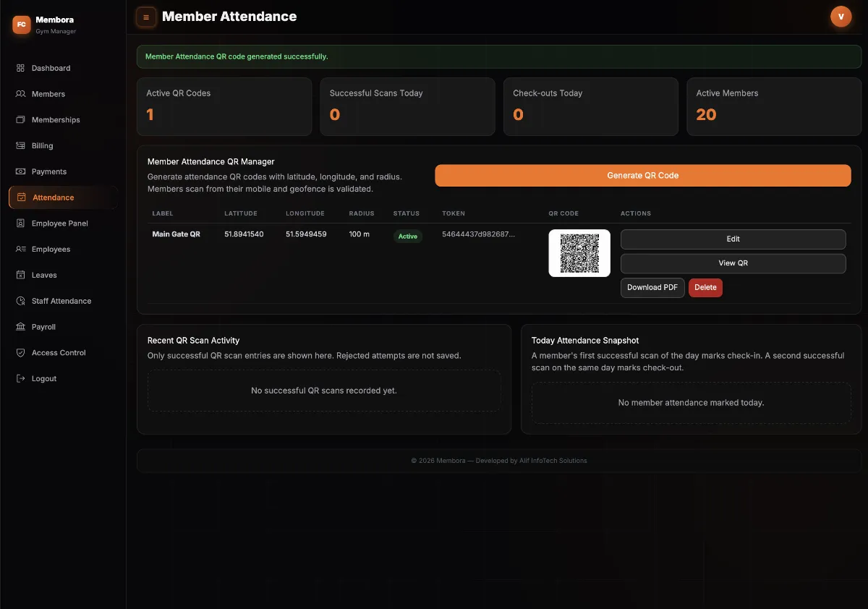The image size is (868, 609).
Task: Navigate to Payroll
Action: 63,327
